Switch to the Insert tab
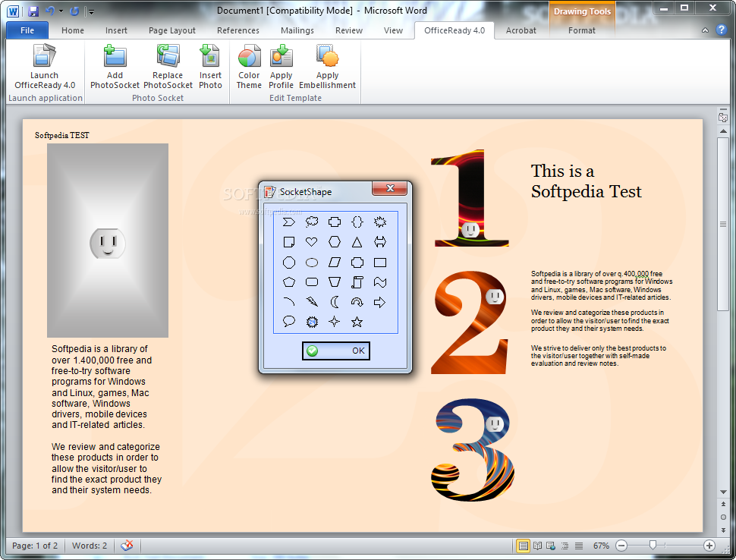Screen dimensions: 736x560 coord(116,30)
